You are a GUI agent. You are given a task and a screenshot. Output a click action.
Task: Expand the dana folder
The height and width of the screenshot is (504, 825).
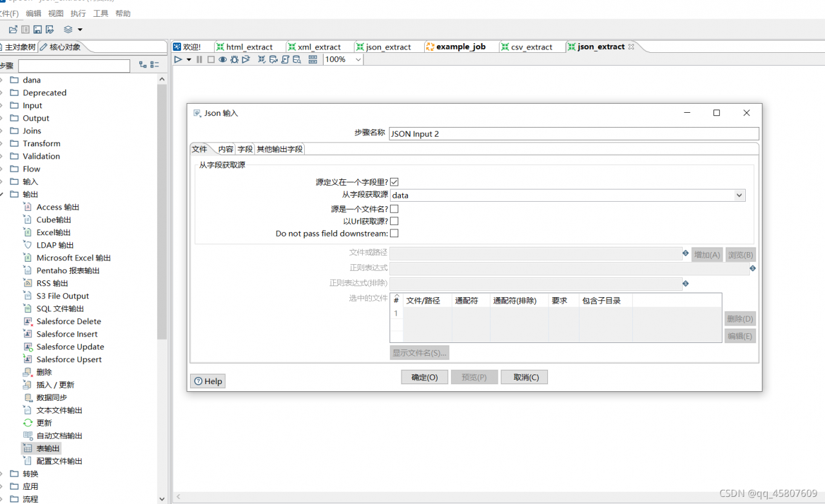1,80
